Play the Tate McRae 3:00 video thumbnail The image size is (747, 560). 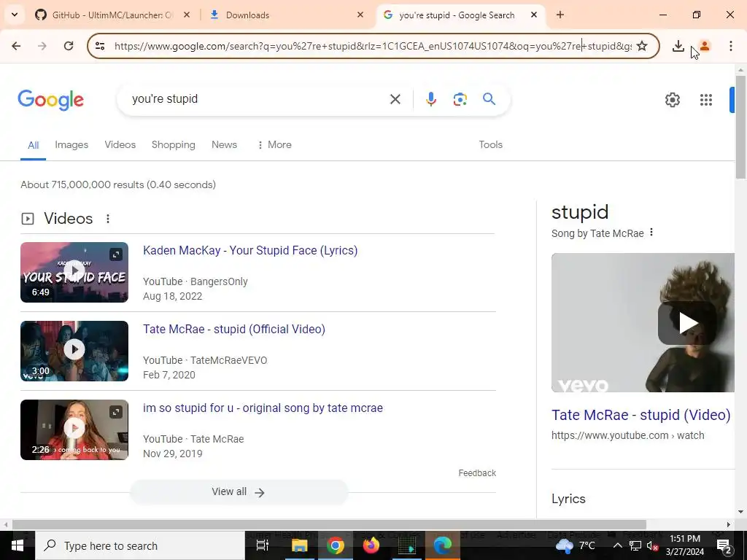(74, 351)
